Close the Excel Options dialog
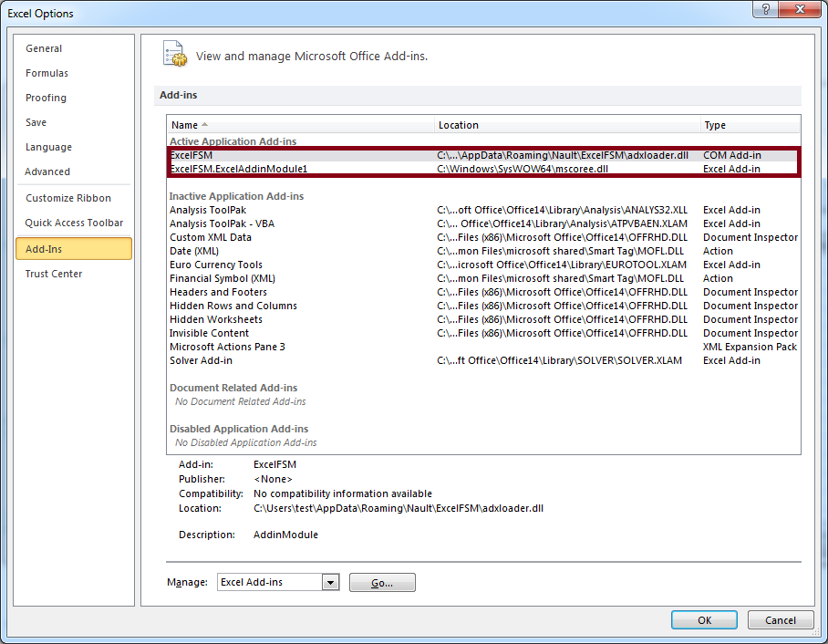The height and width of the screenshot is (644, 828). click(x=800, y=13)
